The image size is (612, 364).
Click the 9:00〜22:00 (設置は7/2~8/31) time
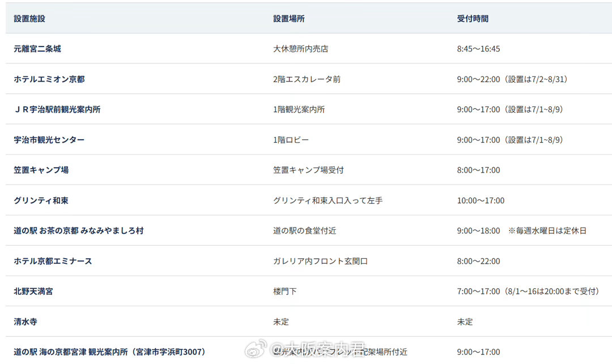click(x=512, y=79)
